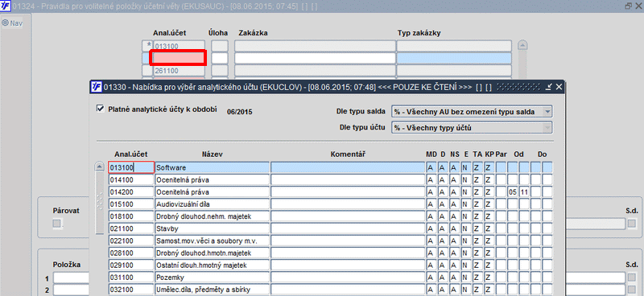This screenshot has width=644, height=296.
Task: Click the Komentář field of the Stavby row
Action: pyautogui.click(x=348, y=228)
